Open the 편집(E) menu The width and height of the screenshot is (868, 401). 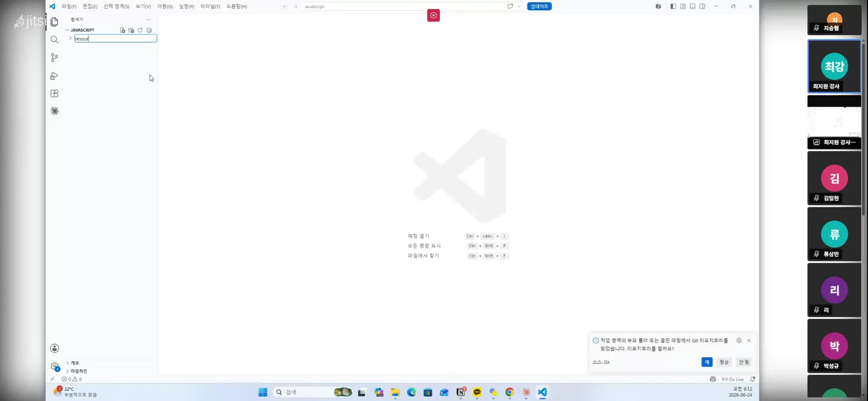[90, 6]
